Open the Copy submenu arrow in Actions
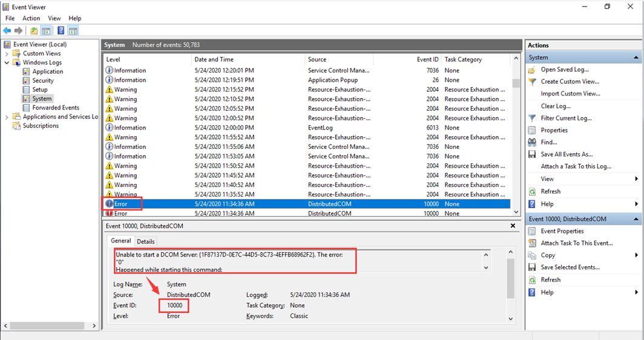This screenshot has height=340, width=644. click(x=636, y=255)
